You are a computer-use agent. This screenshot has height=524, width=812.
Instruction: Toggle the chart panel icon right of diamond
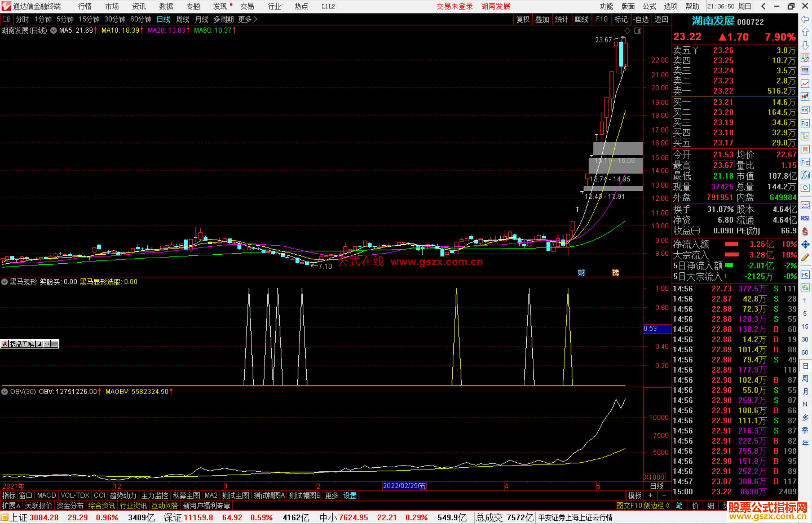click(x=638, y=31)
